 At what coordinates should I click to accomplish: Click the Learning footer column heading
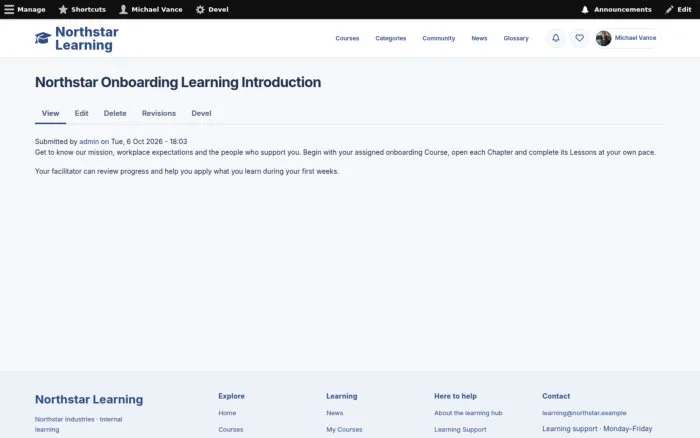tap(342, 396)
